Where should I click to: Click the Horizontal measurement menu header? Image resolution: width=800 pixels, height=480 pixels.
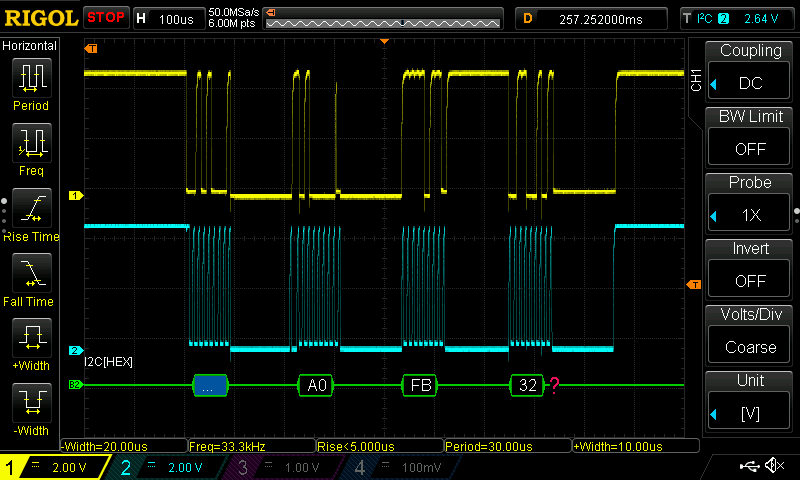pyautogui.click(x=30, y=45)
